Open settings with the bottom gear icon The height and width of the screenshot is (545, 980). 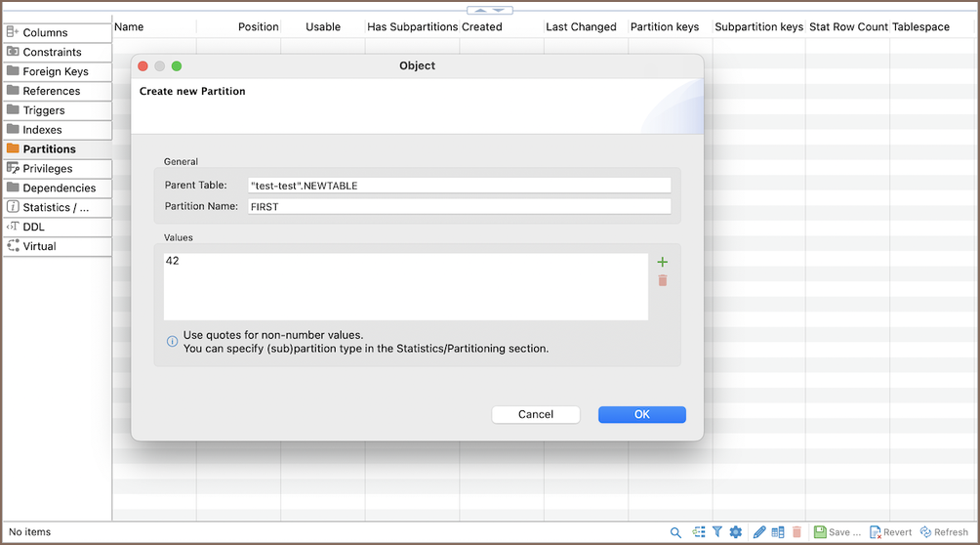click(736, 532)
